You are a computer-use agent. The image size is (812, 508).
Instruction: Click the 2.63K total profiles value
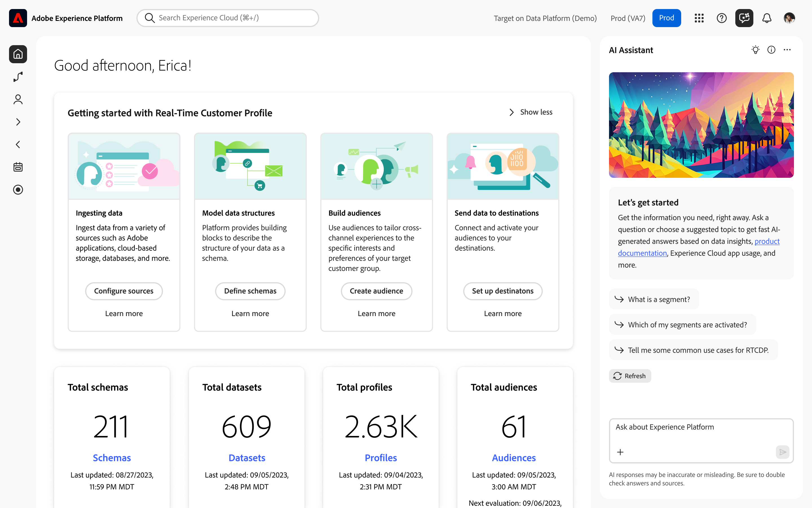[381, 427]
